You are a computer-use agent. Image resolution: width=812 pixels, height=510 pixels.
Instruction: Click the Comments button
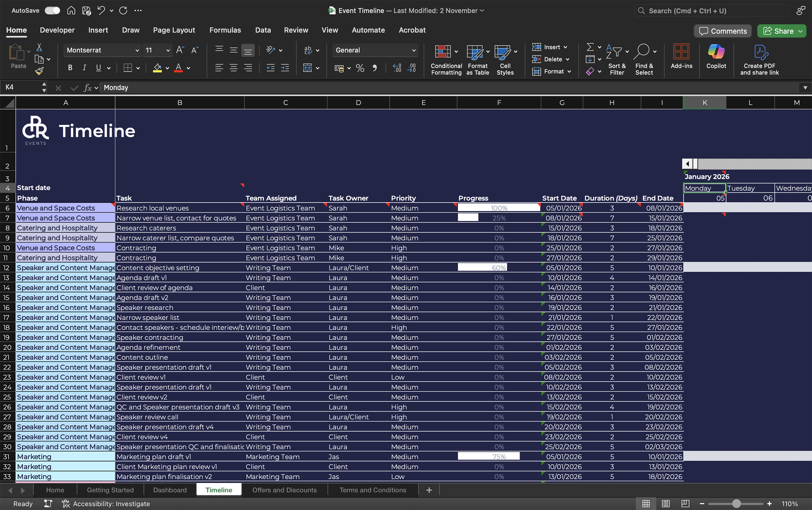723,31
